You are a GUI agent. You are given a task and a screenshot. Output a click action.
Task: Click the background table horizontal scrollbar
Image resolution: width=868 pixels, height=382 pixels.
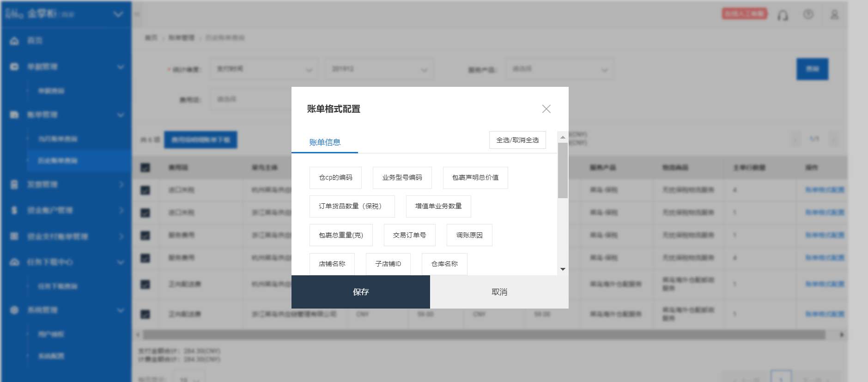pyautogui.click(x=484, y=334)
